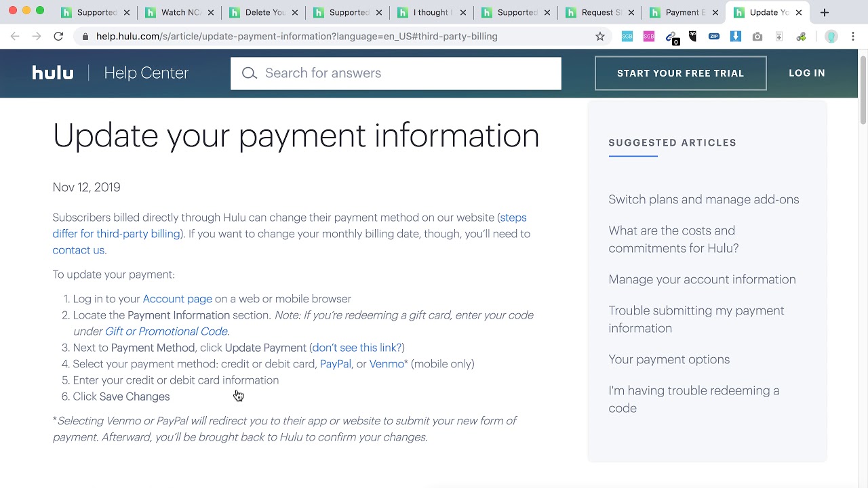Open the Help Center home link
This screenshot has height=488, width=868.
coord(146,73)
